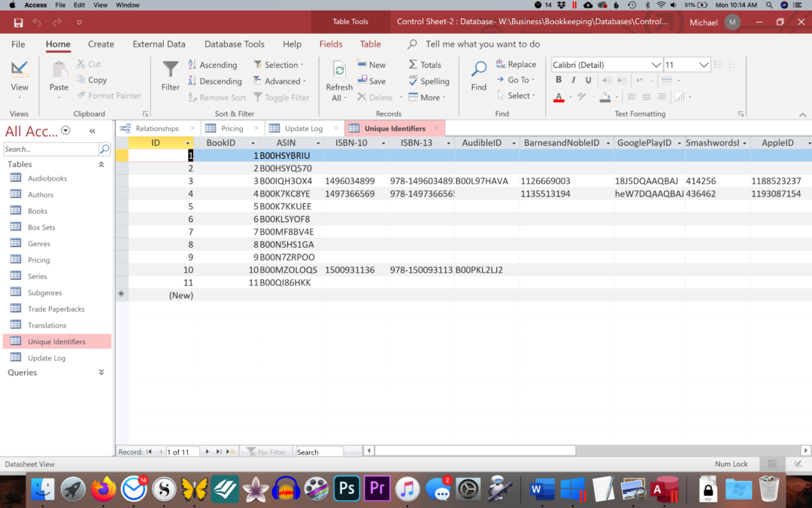Expand the Queries group in navigation pane

point(101,373)
